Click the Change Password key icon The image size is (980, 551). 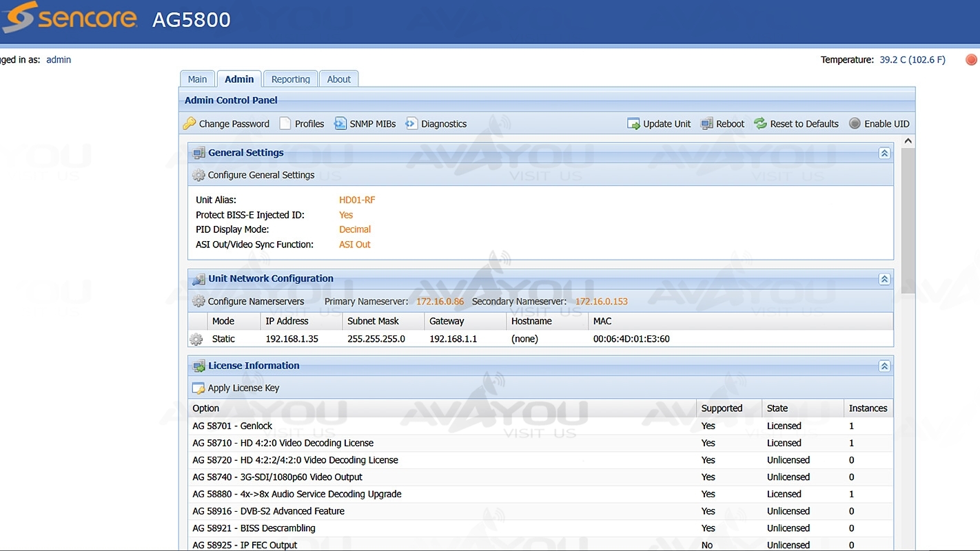point(190,124)
